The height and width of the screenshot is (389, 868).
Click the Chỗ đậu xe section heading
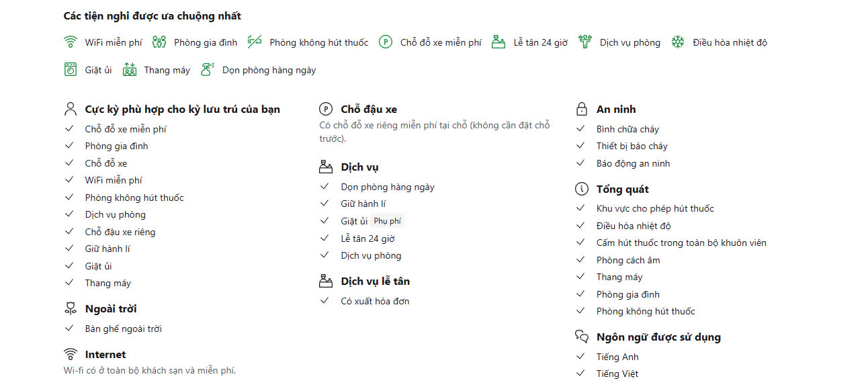pyautogui.click(x=369, y=109)
